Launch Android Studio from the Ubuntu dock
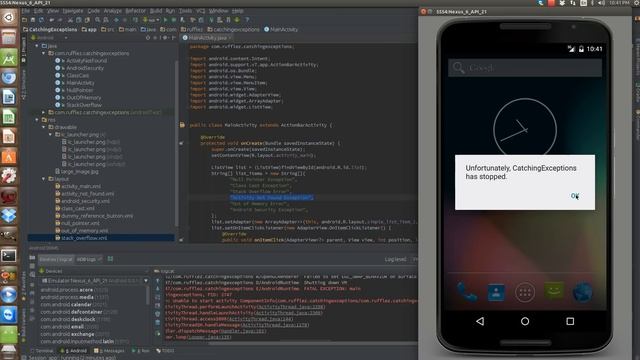This screenshot has height=360, width=640. click(9, 58)
